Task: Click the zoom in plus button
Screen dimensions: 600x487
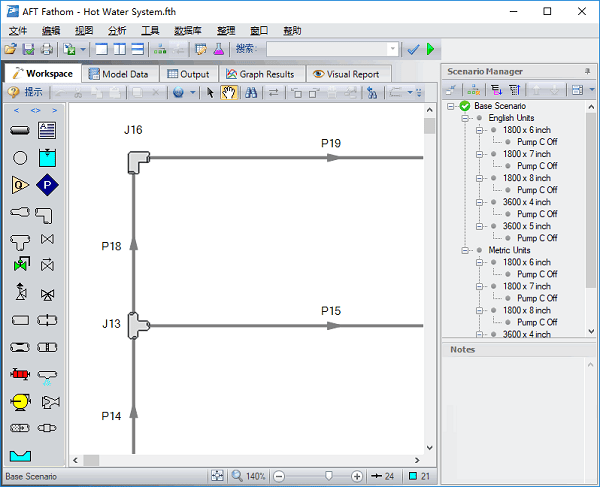Action: click(x=357, y=477)
